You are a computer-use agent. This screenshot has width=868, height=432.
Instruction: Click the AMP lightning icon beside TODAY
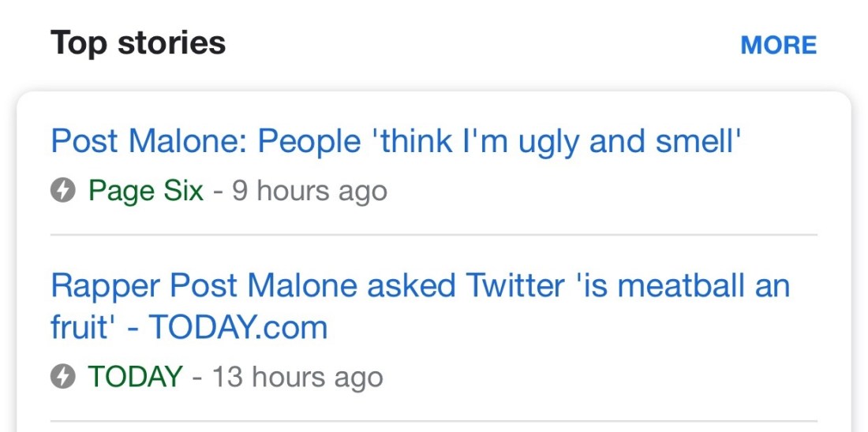point(62,377)
